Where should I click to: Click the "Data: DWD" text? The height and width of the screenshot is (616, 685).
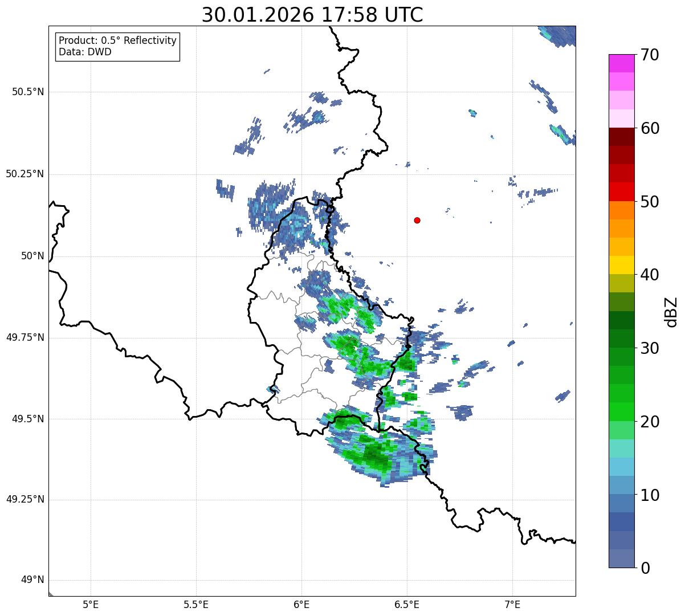[x=85, y=52]
